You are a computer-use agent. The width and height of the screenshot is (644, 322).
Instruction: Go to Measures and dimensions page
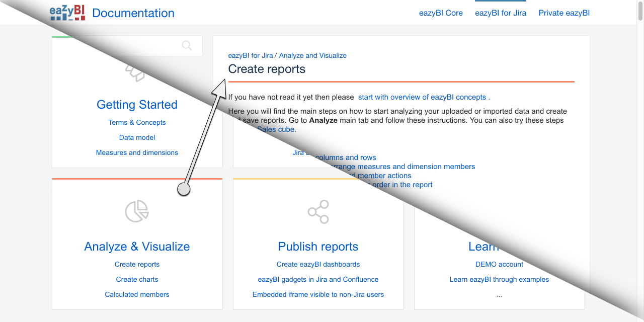tap(137, 152)
